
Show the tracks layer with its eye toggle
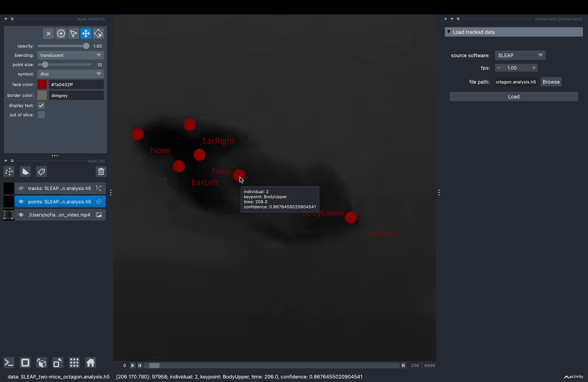pos(21,189)
